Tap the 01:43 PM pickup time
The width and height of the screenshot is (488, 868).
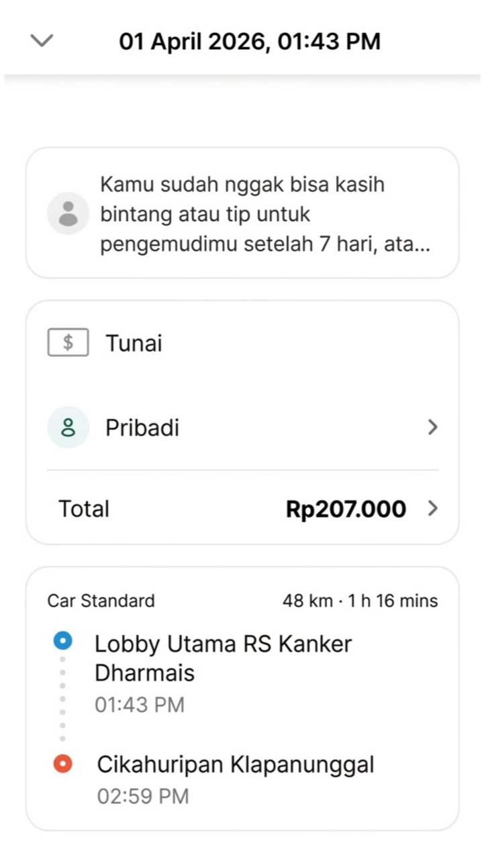coord(139,705)
